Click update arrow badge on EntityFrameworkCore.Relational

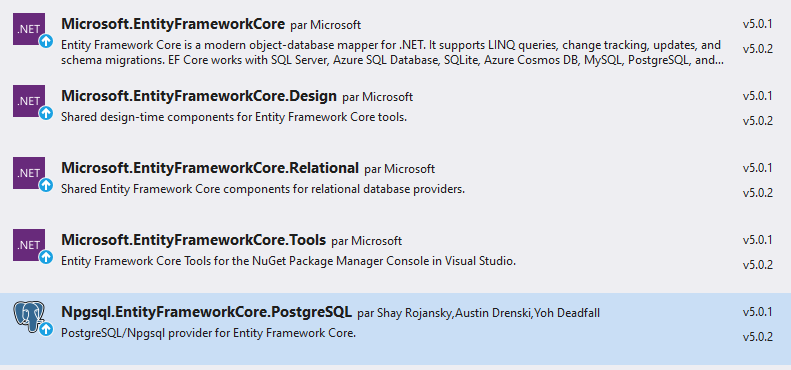[x=46, y=185]
